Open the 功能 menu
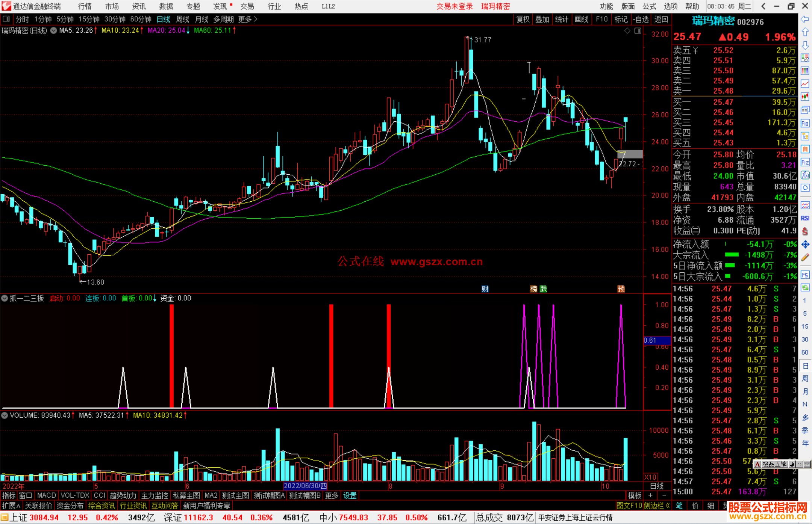This screenshot has height=524, width=812. point(606,6)
